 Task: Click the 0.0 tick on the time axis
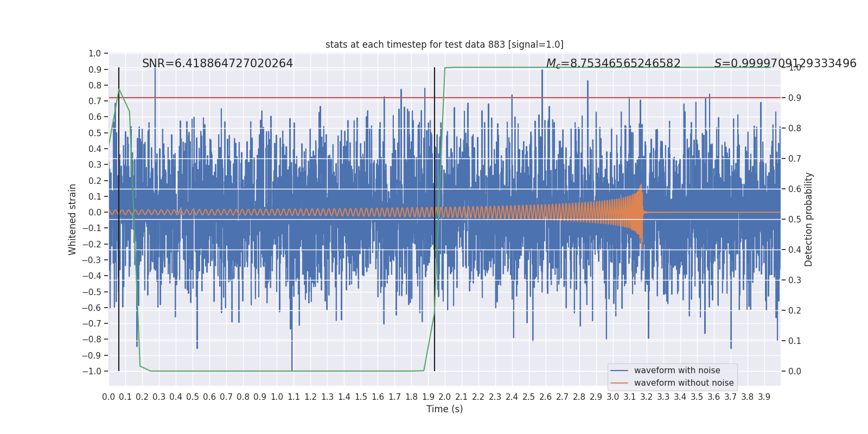pyautogui.click(x=108, y=397)
